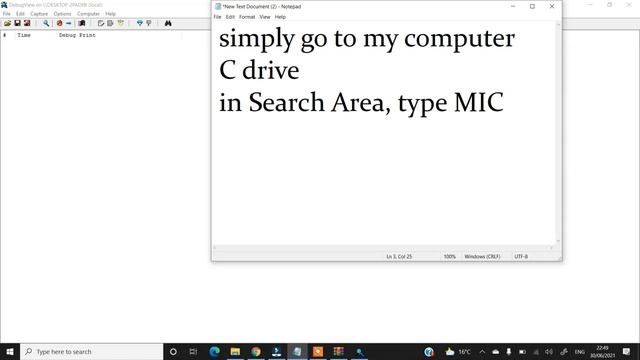Viewport: 640px width, 360px height.
Task: Click the battery icon in system tray
Action: pos(522,351)
